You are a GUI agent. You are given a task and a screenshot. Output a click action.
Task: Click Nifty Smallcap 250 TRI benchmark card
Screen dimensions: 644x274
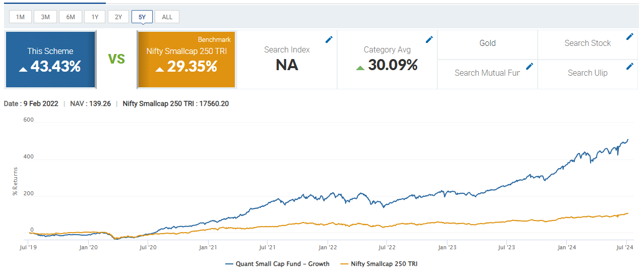(x=186, y=60)
